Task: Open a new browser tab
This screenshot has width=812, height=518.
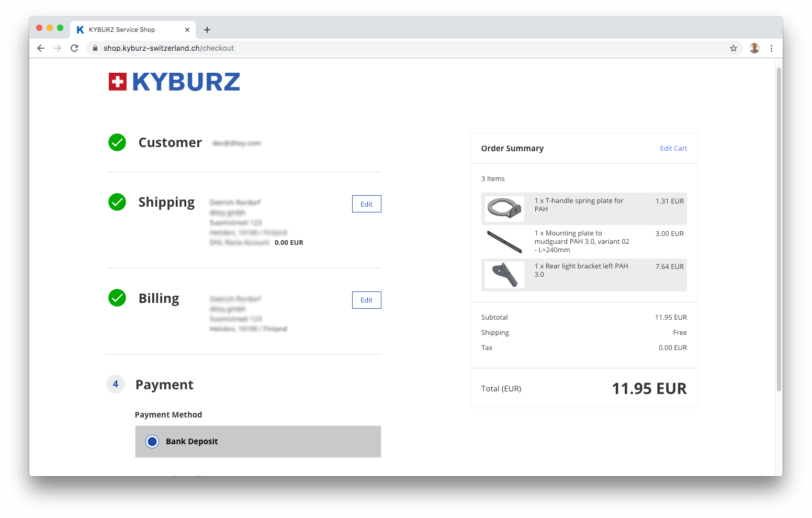Action: [207, 30]
